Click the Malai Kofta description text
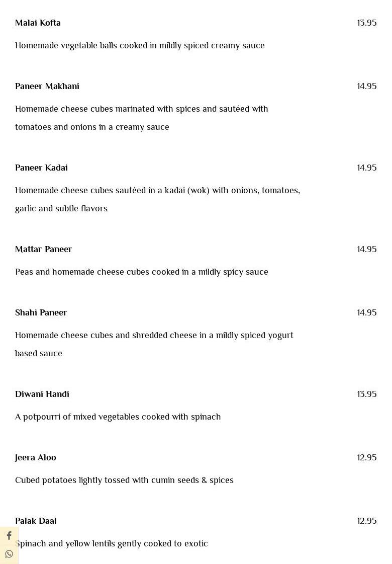Image resolution: width=392 pixels, height=564 pixels. pos(140,46)
